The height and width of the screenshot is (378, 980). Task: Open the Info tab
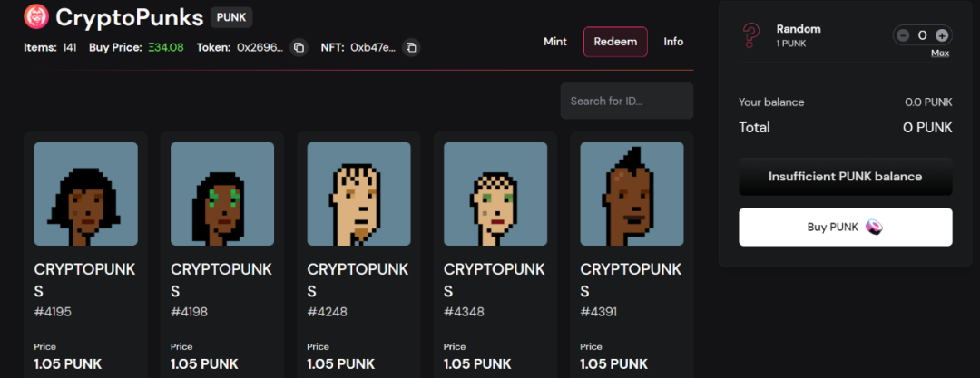pyautogui.click(x=673, y=42)
